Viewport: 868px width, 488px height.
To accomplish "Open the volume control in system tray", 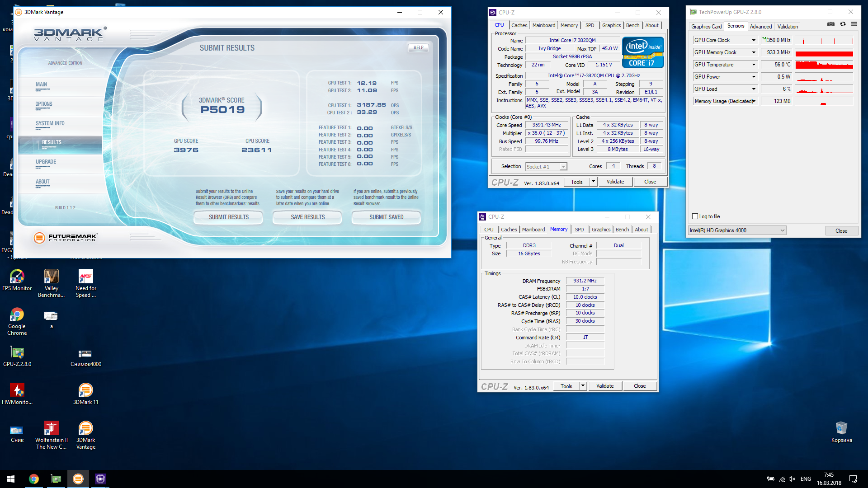I will click(x=792, y=479).
